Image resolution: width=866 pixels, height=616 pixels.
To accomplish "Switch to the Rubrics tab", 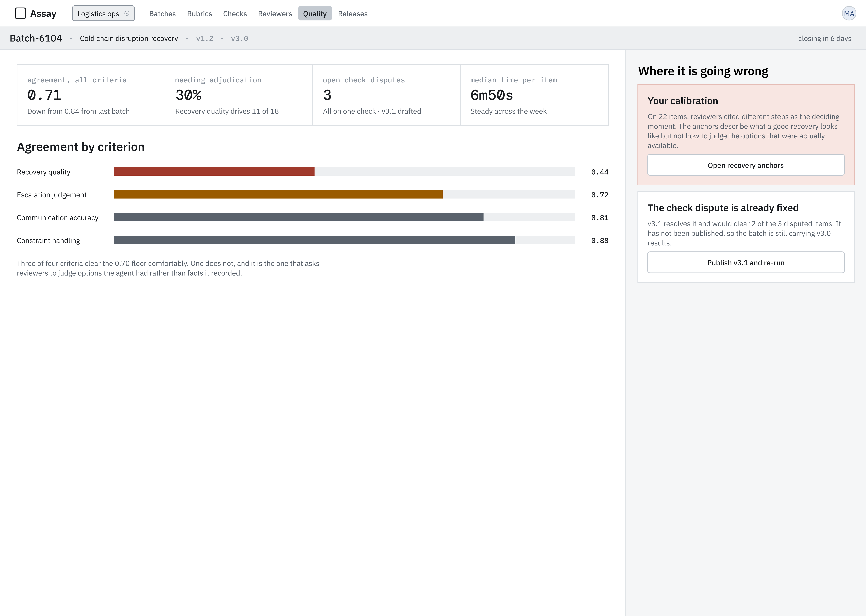I will pos(200,14).
